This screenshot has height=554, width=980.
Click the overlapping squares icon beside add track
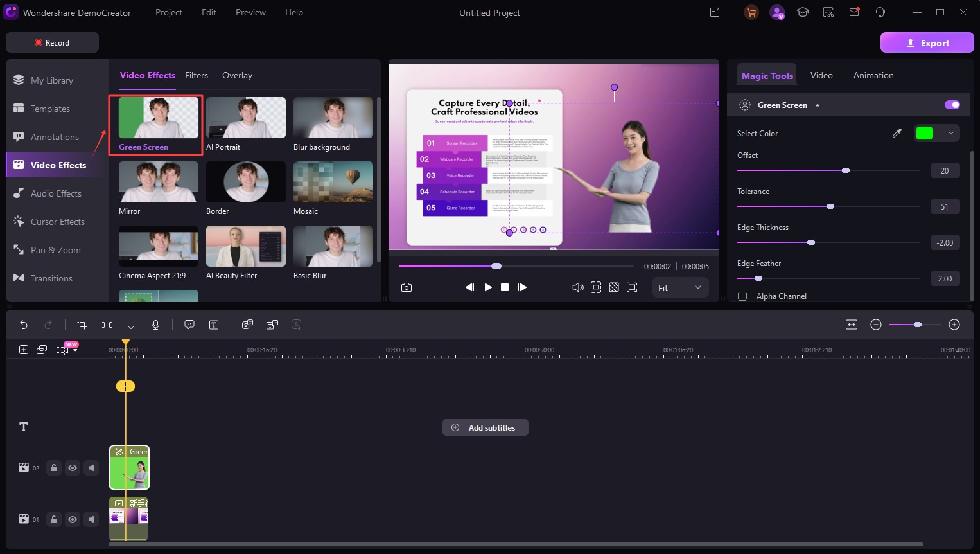[x=42, y=350]
